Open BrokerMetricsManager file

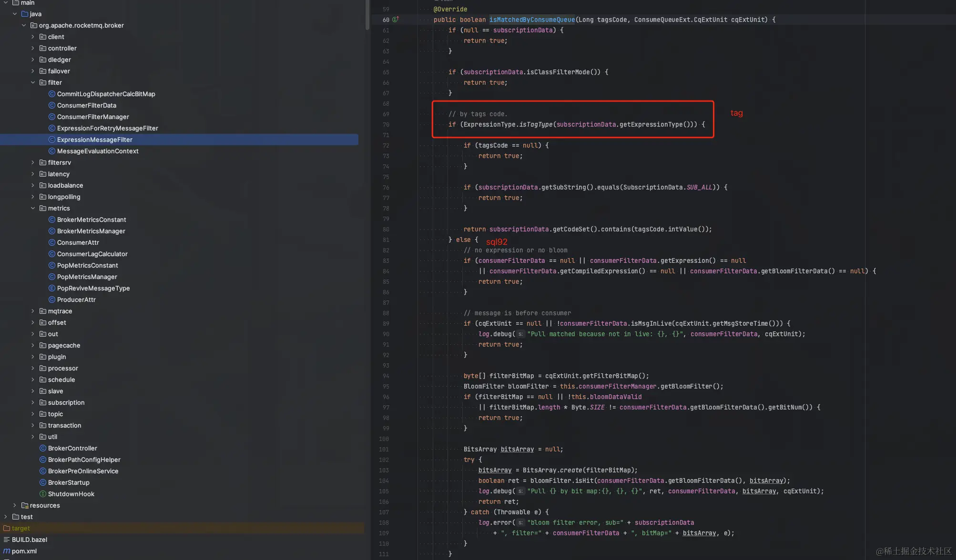[91, 231]
